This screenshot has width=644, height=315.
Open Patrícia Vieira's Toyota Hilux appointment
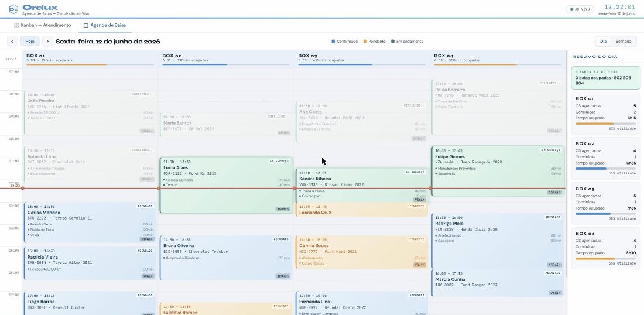(x=90, y=263)
